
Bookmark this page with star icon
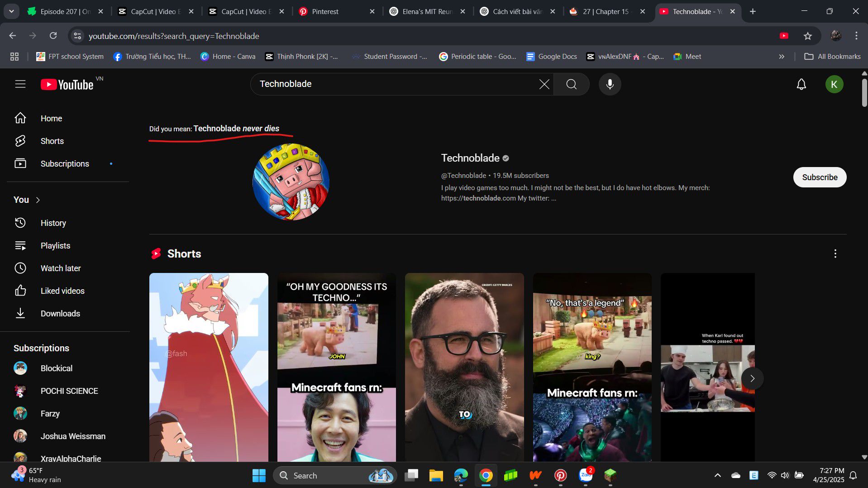point(807,36)
